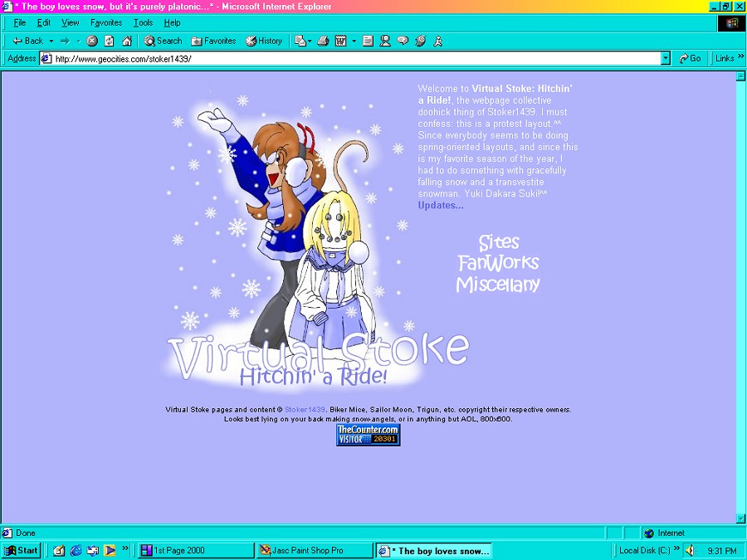Stop loading the page
This screenshot has width=747, height=560.
coord(92,41)
